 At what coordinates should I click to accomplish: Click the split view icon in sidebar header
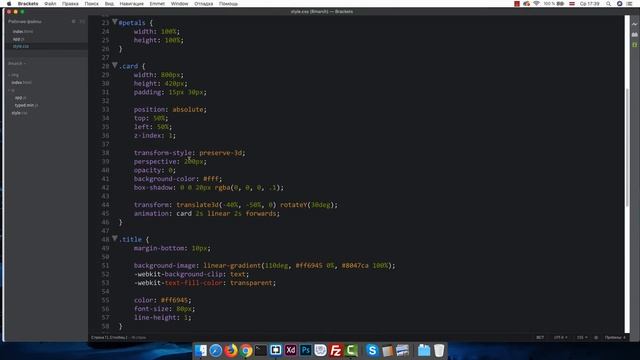82,21
